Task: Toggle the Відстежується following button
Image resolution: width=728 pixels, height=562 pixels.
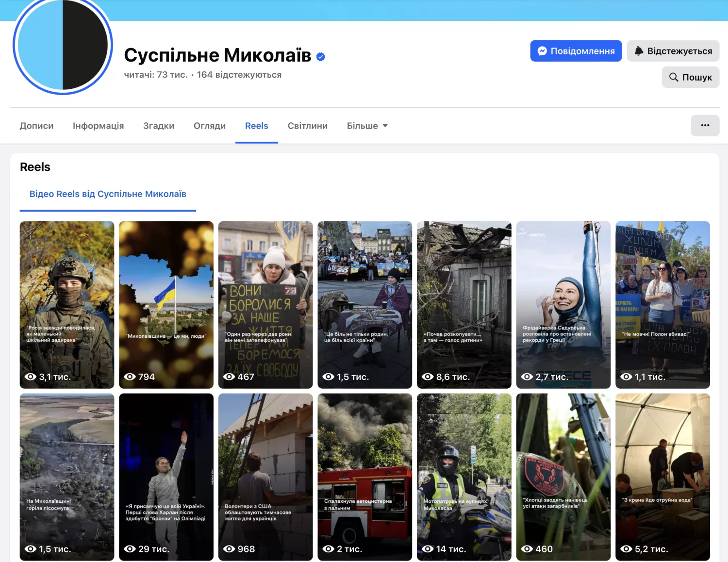Action: (673, 51)
